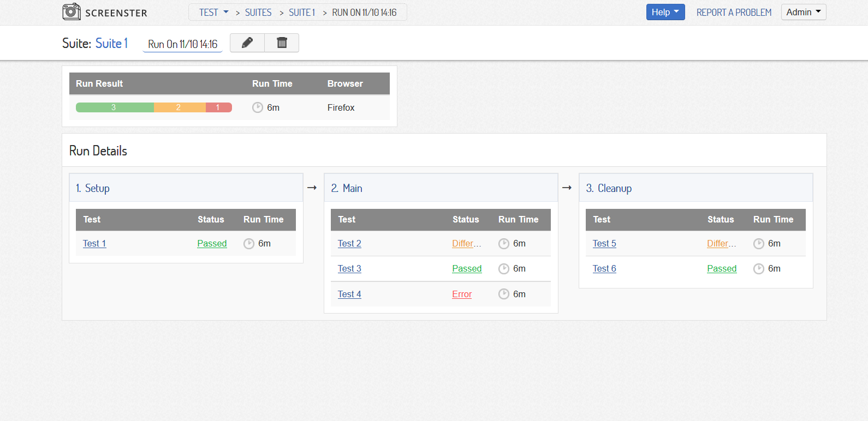Image resolution: width=868 pixels, height=421 pixels.
Task: Click the Firefox browser value
Action: (x=341, y=108)
